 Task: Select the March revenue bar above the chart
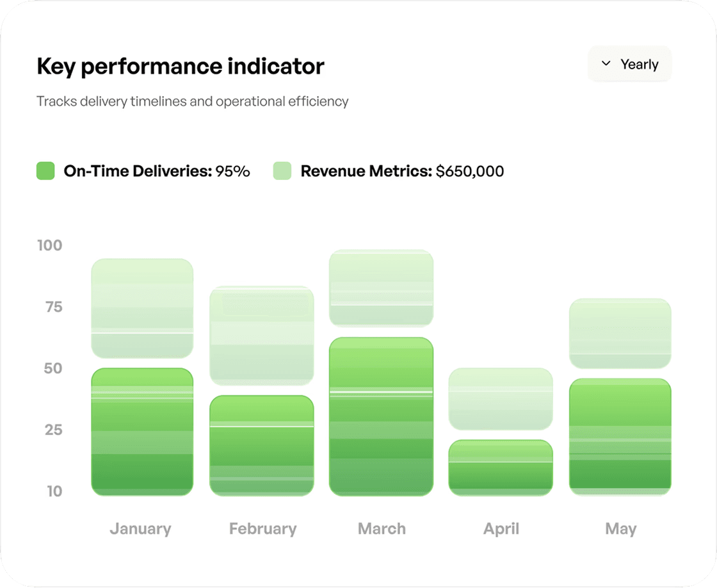point(381,288)
